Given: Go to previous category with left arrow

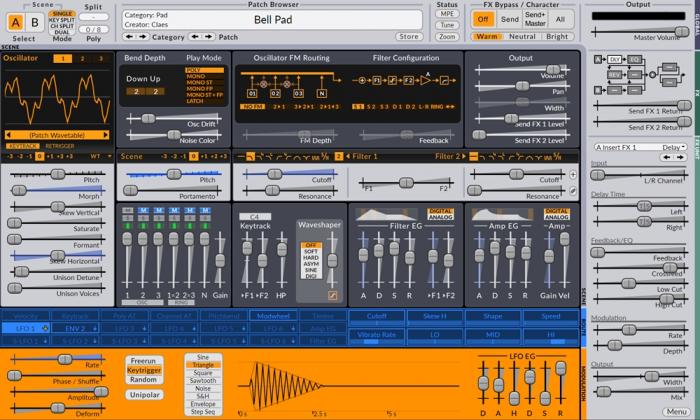Looking at the screenshot, I should coord(129,37).
